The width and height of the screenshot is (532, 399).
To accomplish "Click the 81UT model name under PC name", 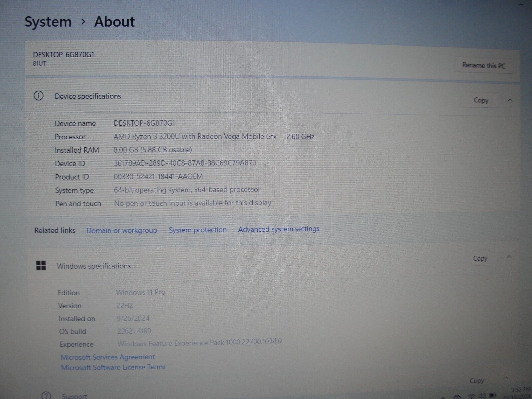I will [x=40, y=63].
